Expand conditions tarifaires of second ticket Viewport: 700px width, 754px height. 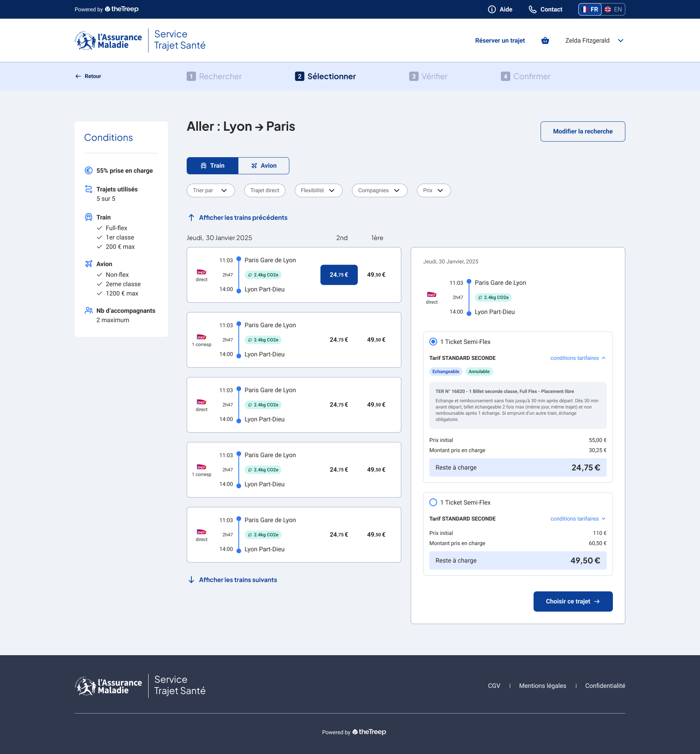point(578,519)
